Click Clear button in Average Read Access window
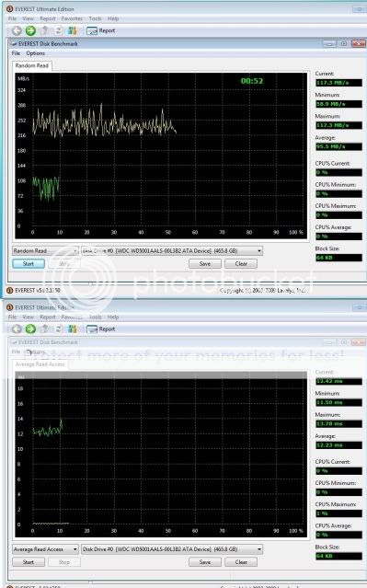Image resolution: width=367 pixels, height=588 pixels. pos(241,562)
